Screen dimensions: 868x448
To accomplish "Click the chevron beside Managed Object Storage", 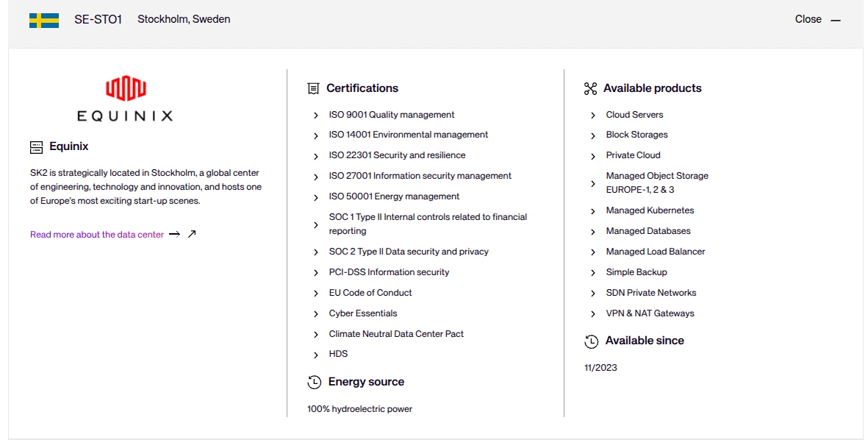I will coord(593,184).
